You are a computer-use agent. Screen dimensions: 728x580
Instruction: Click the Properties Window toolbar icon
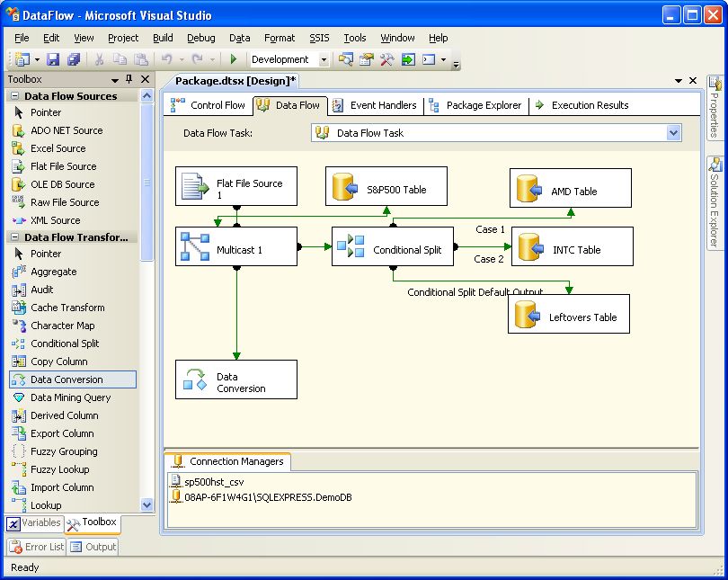click(x=367, y=59)
